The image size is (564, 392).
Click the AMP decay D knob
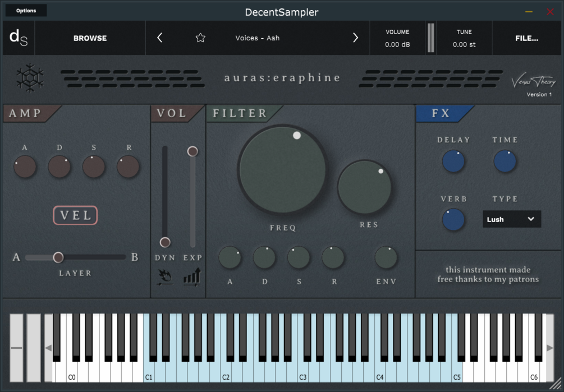[x=59, y=167]
